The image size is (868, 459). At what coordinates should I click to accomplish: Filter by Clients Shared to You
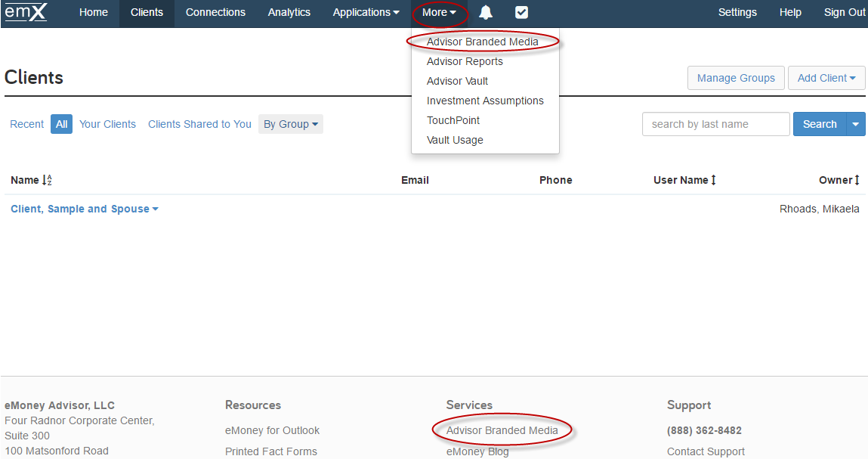pyautogui.click(x=199, y=124)
